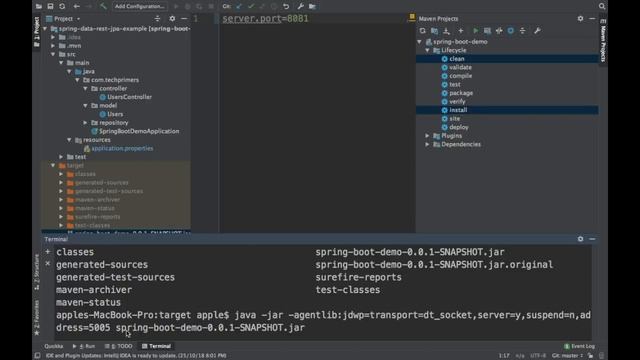Open the Quokka tool window tab
Screen dimensions: 640x360
coord(53,346)
